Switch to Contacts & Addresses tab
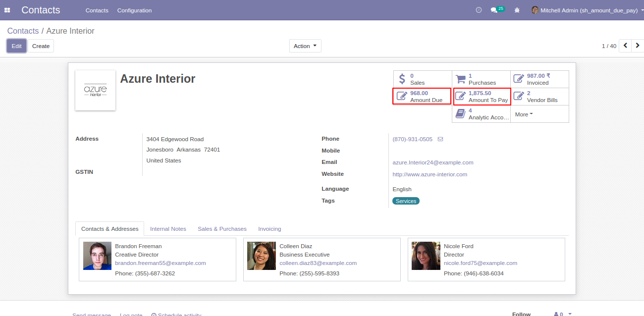 point(110,229)
